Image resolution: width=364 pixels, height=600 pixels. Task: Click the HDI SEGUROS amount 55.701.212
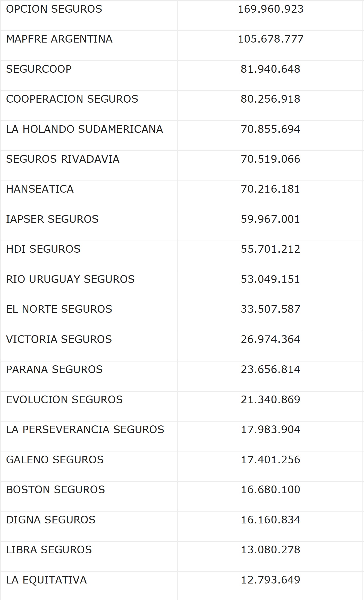pyautogui.click(x=270, y=249)
